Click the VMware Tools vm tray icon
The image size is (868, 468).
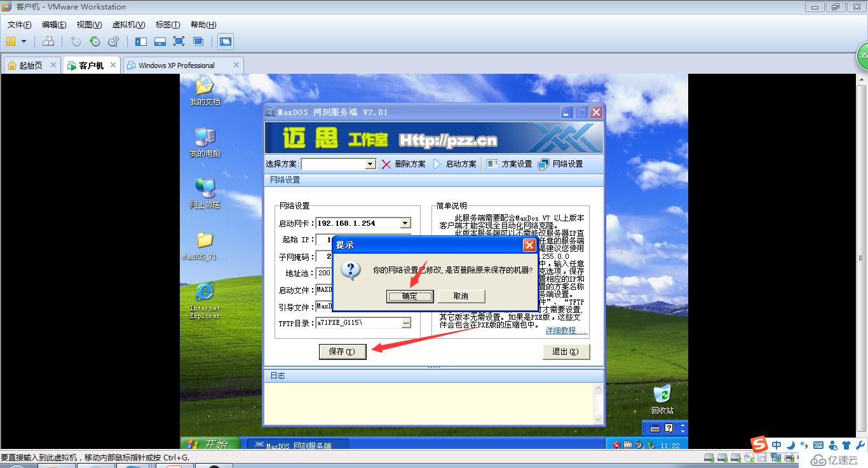click(628, 445)
